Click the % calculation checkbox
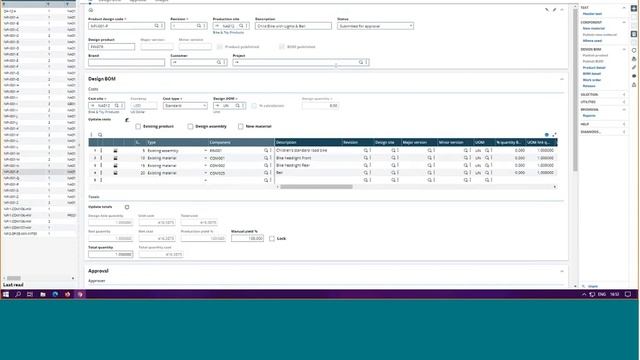Screen dimensions: 640x360 [x=254, y=106]
